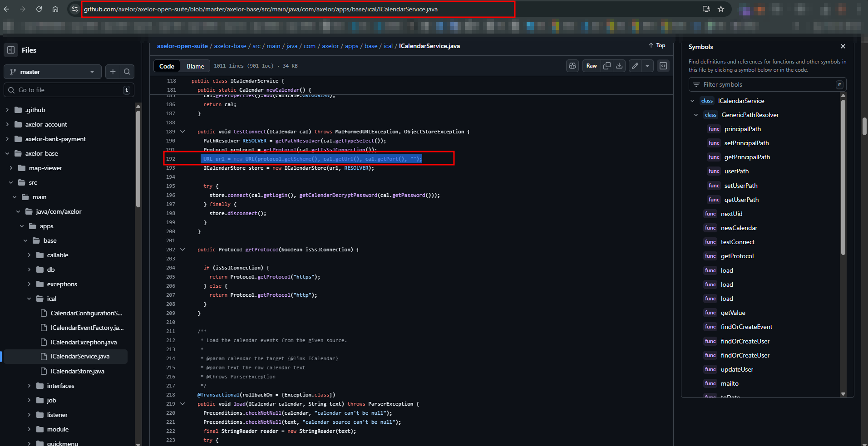This screenshot has width=868, height=446.
Task: Download the raw file icon
Action: pos(619,66)
